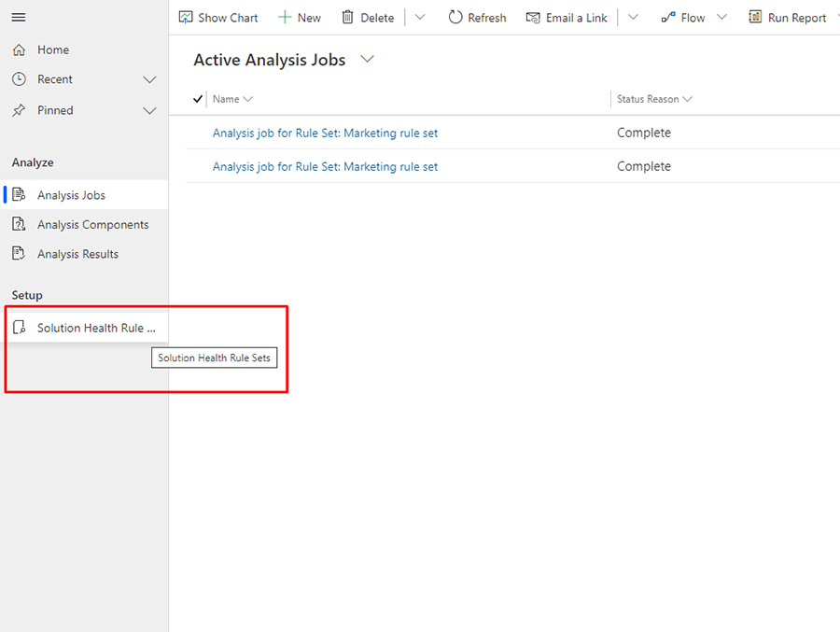Screen dimensions: 840x632
Task: Select Analysis Components in the navigation
Action: [x=86, y=224]
